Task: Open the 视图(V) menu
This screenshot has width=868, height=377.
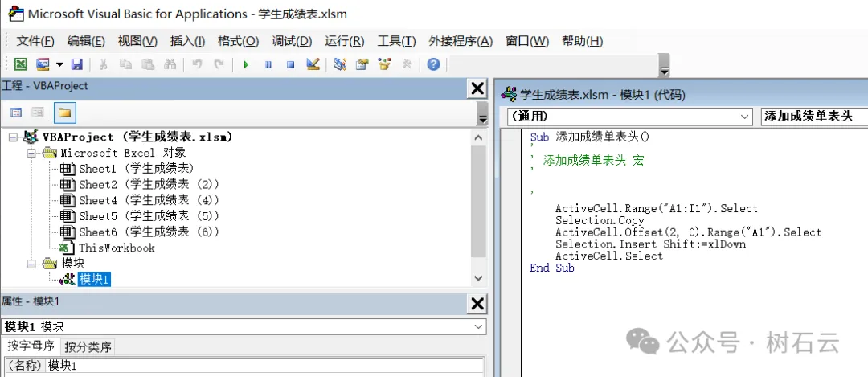Action: tap(137, 41)
